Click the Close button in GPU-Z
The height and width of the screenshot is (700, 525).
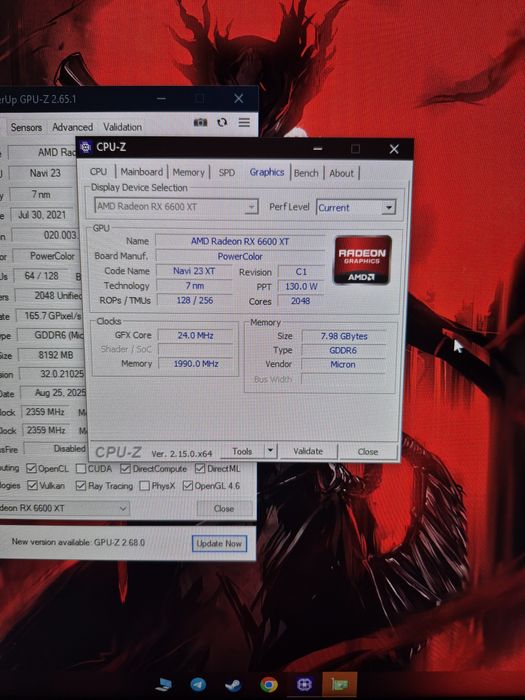[x=224, y=508]
